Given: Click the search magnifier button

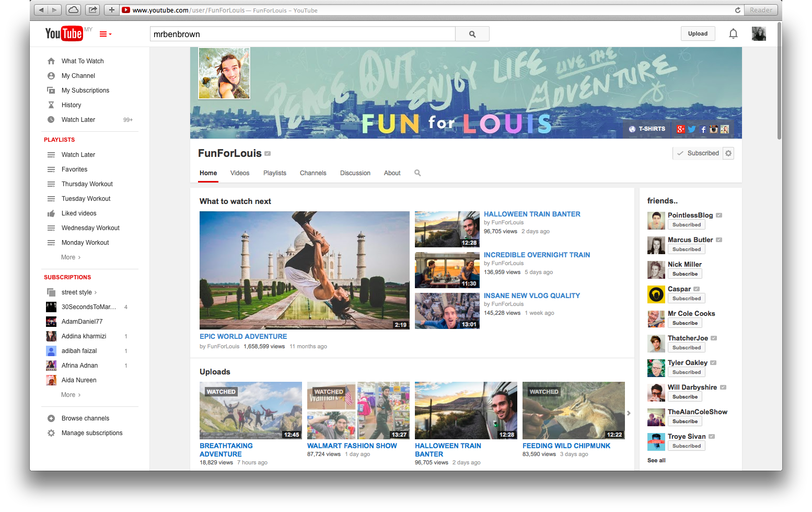Looking at the screenshot, I should (472, 34).
